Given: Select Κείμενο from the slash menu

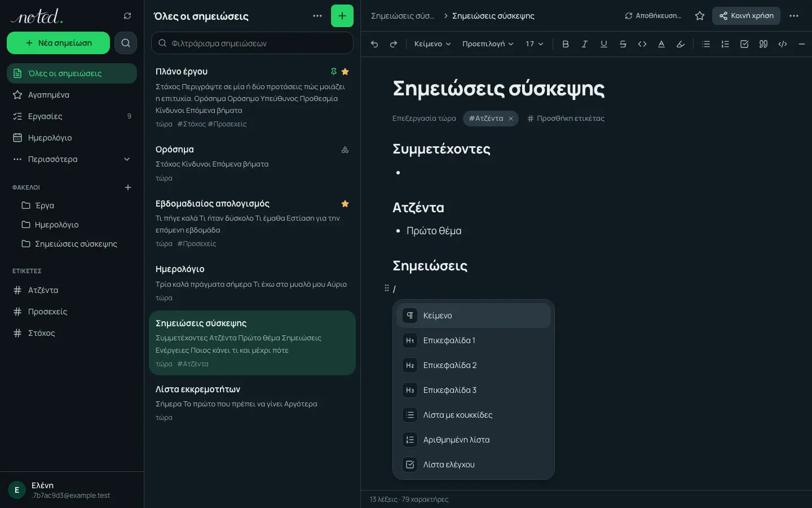Looking at the screenshot, I should tap(474, 316).
